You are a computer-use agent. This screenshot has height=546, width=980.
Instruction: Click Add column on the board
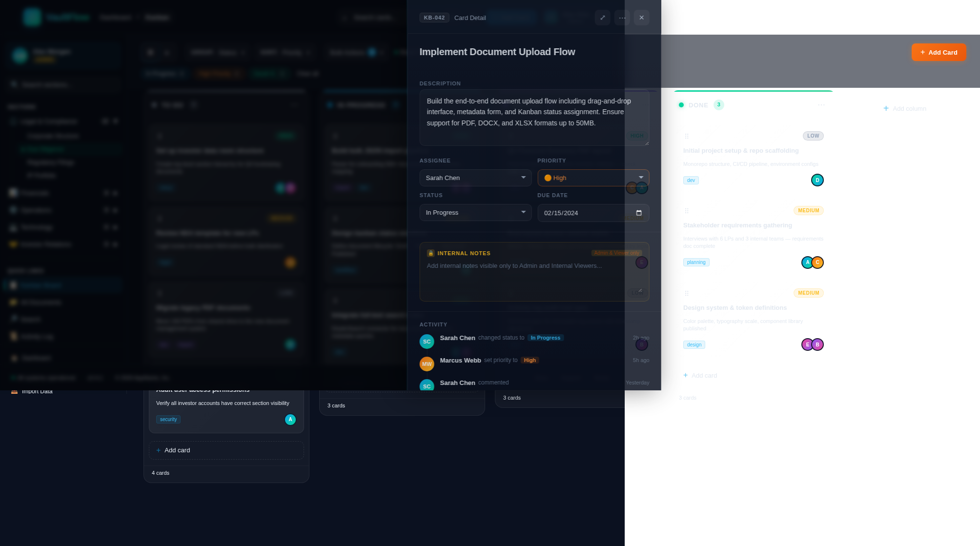[x=904, y=108]
